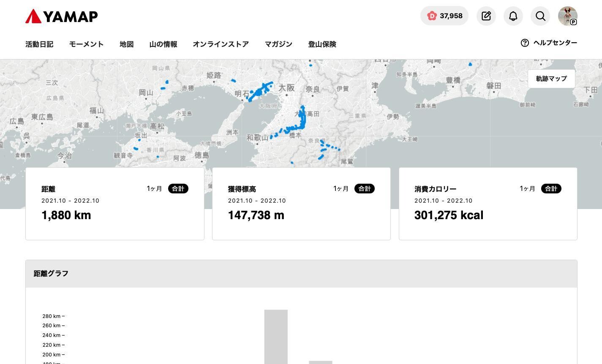Toggle 合計 on the 獲得標高 card
Screen dimensions: 602x364
tap(364, 188)
